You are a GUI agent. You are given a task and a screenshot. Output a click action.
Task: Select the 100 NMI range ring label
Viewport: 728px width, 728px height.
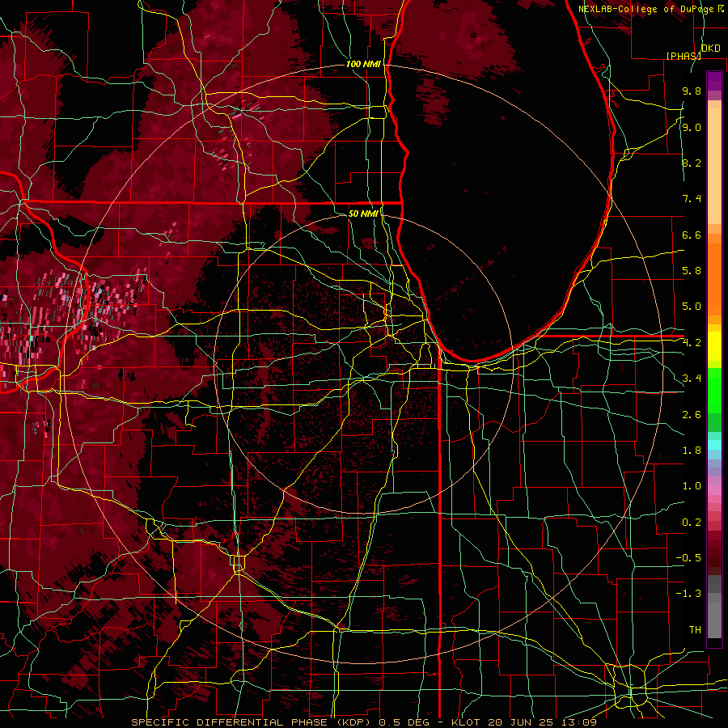click(x=363, y=64)
